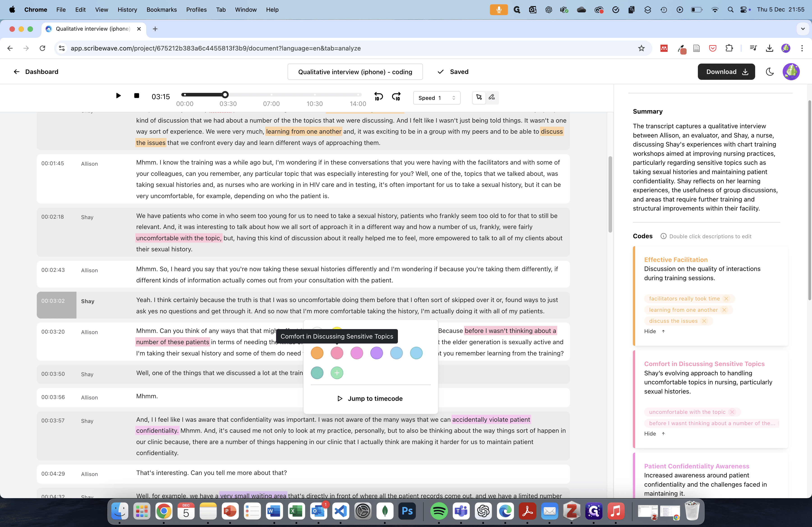
Task: Click the Download button
Action: (x=726, y=72)
